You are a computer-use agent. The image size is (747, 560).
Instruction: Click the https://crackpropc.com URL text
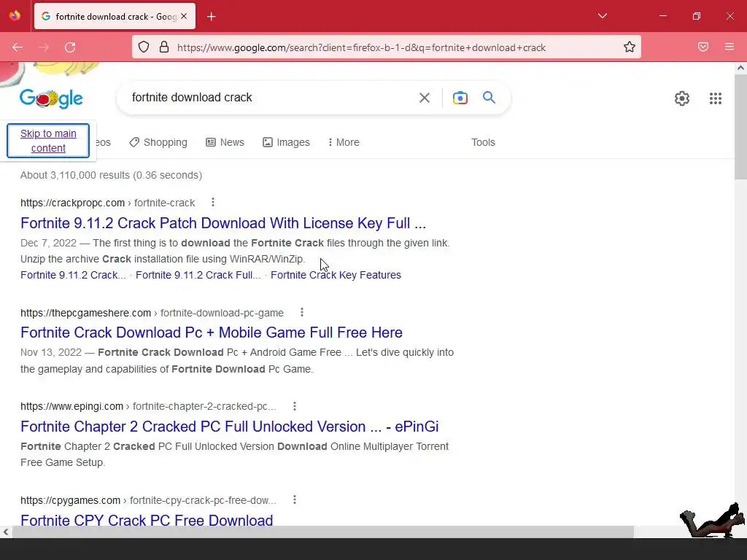click(x=72, y=203)
